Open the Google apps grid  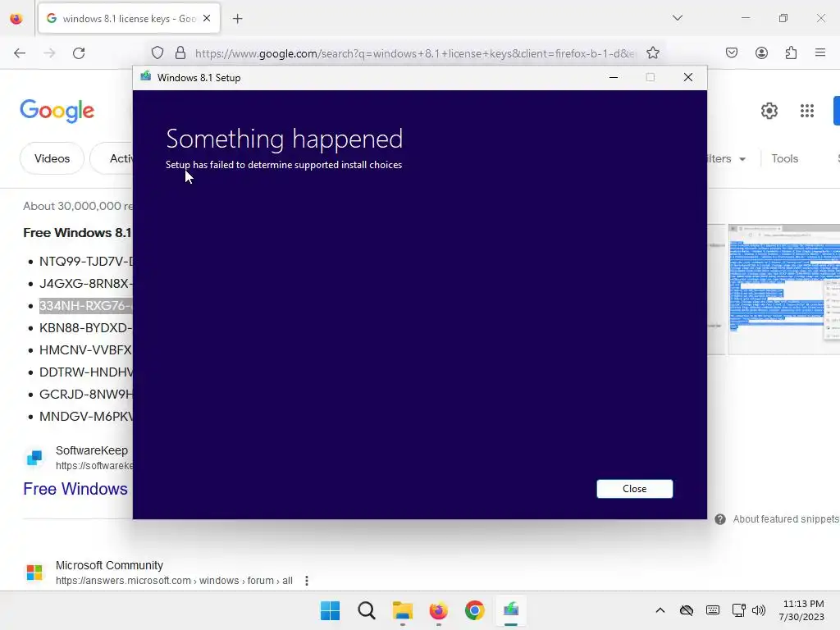coord(807,111)
